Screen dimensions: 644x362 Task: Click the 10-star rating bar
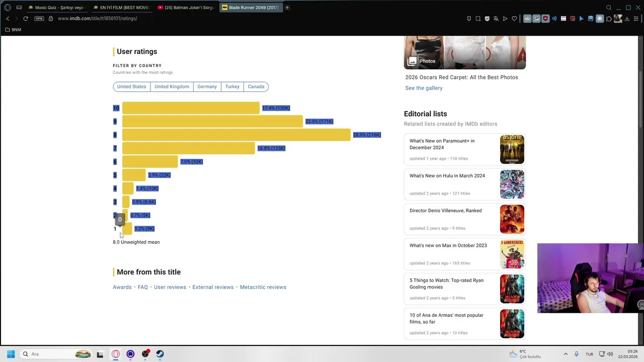191,108
